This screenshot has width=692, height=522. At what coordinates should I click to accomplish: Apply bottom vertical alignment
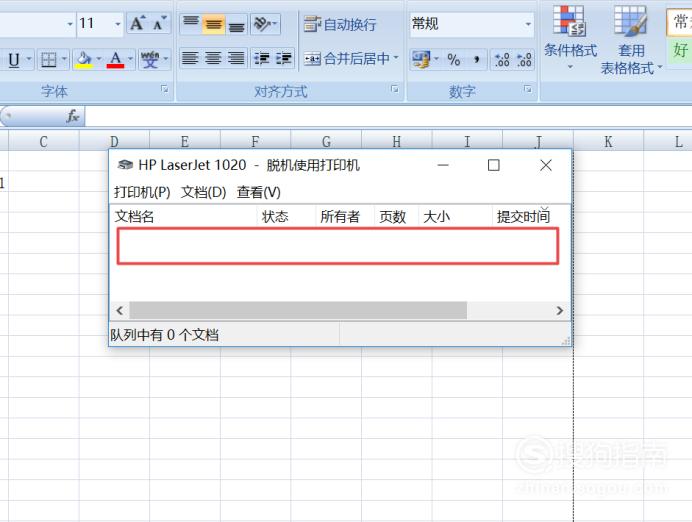point(236,23)
